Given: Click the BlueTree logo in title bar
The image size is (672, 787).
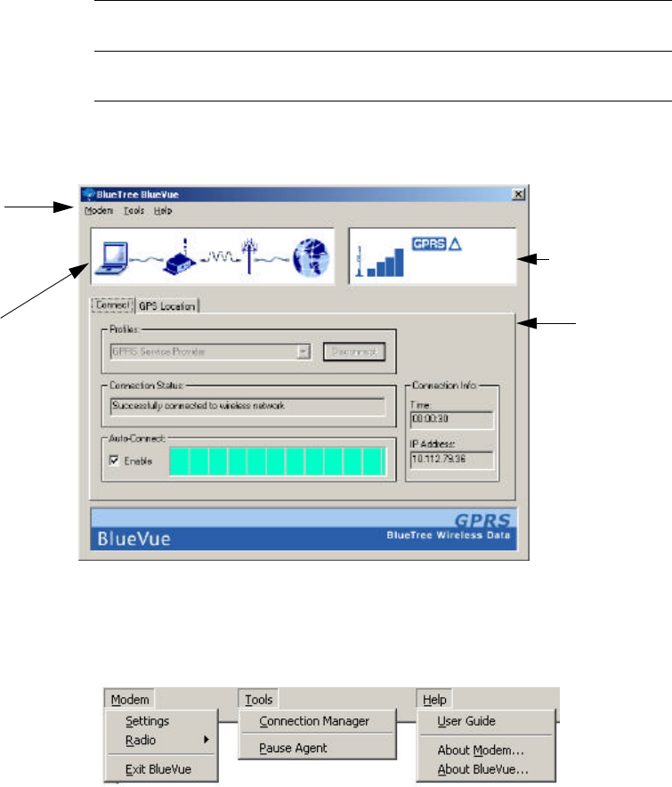Looking at the screenshot, I should click(x=89, y=194).
